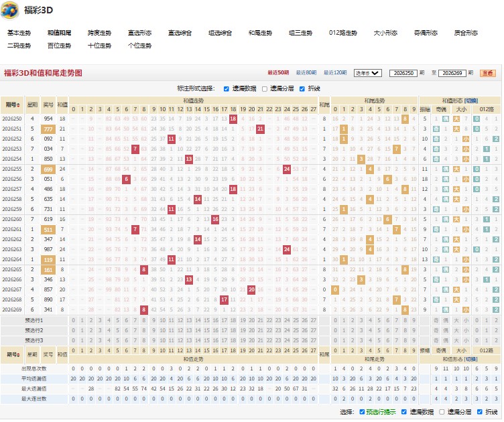Open the 选年份 year dropdown
This screenshot has width=504, height=422.
pos(368,73)
